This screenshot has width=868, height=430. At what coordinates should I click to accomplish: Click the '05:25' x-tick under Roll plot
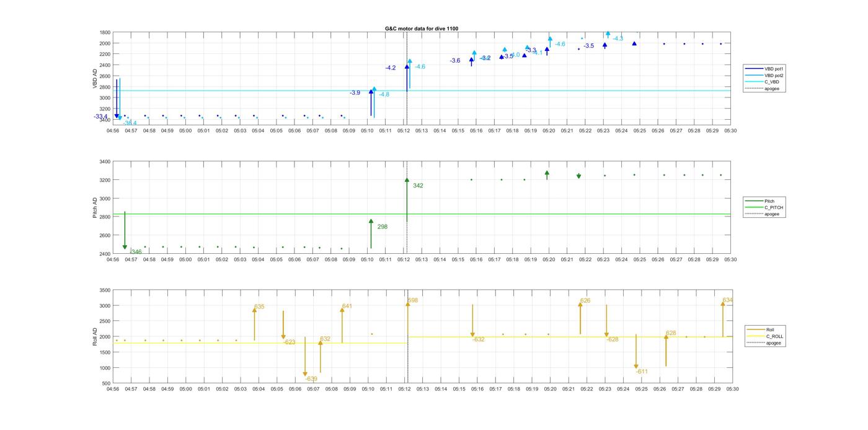641,389
